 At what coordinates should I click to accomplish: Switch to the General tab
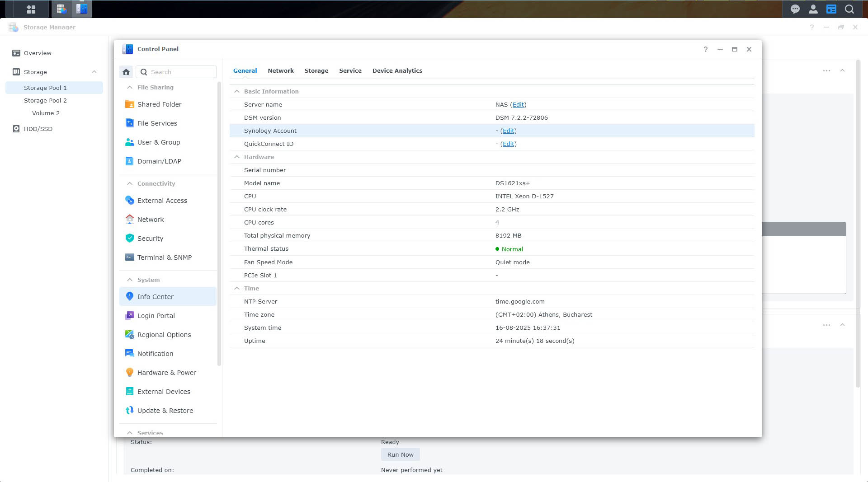click(x=245, y=71)
